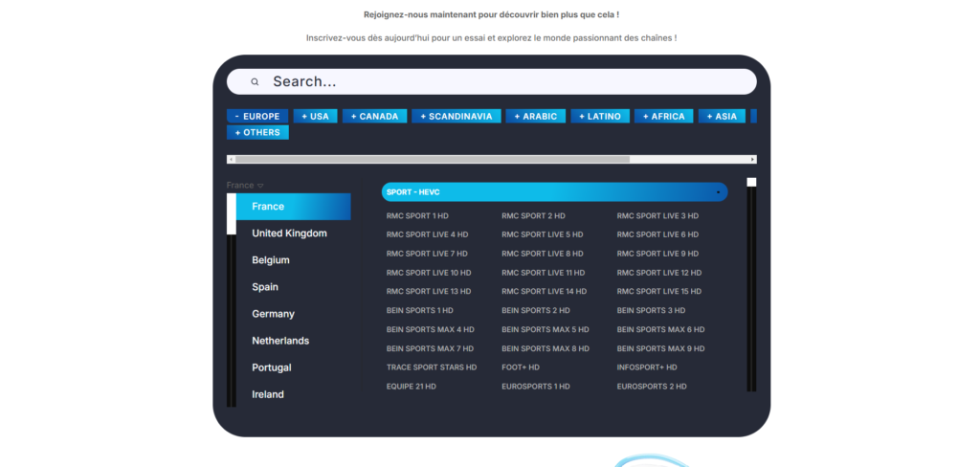Click the magnifier icon in search bar
Viewport: 980px width, 467px height.
(255, 82)
